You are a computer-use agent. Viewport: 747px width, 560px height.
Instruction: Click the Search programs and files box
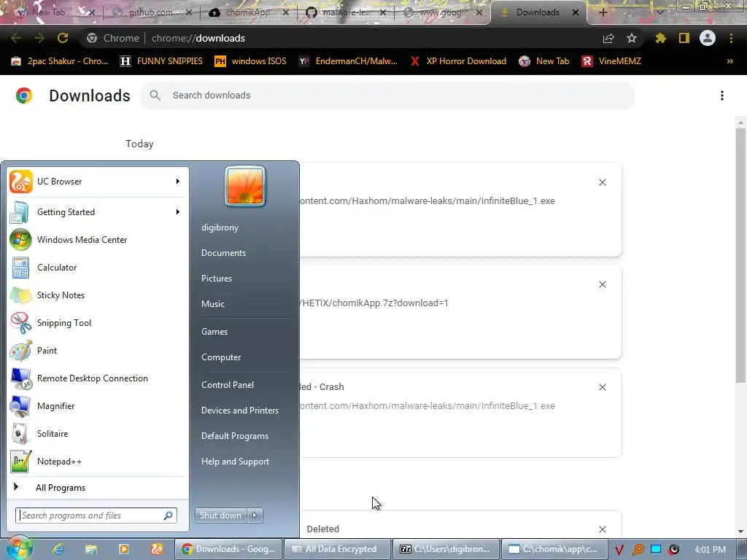pos(96,516)
